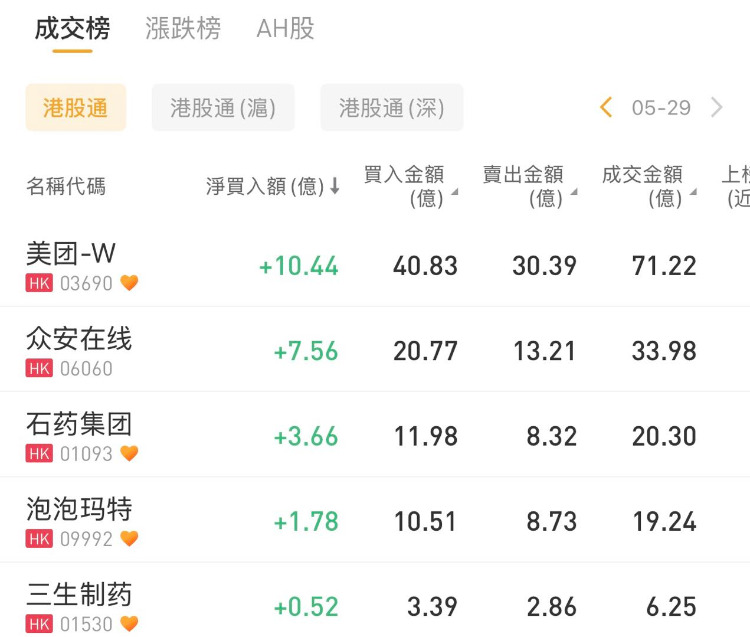Click stock code 06060
The width and height of the screenshot is (750, 637).
point(86,369)
